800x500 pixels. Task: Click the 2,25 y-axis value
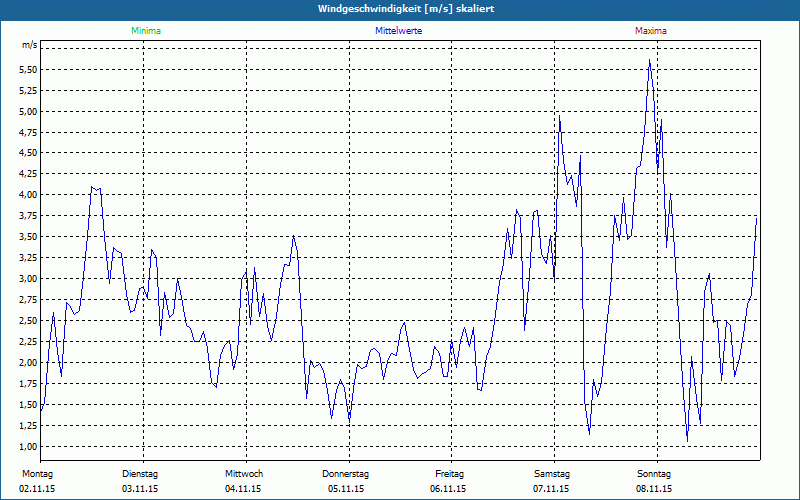(x=29, y=341)
